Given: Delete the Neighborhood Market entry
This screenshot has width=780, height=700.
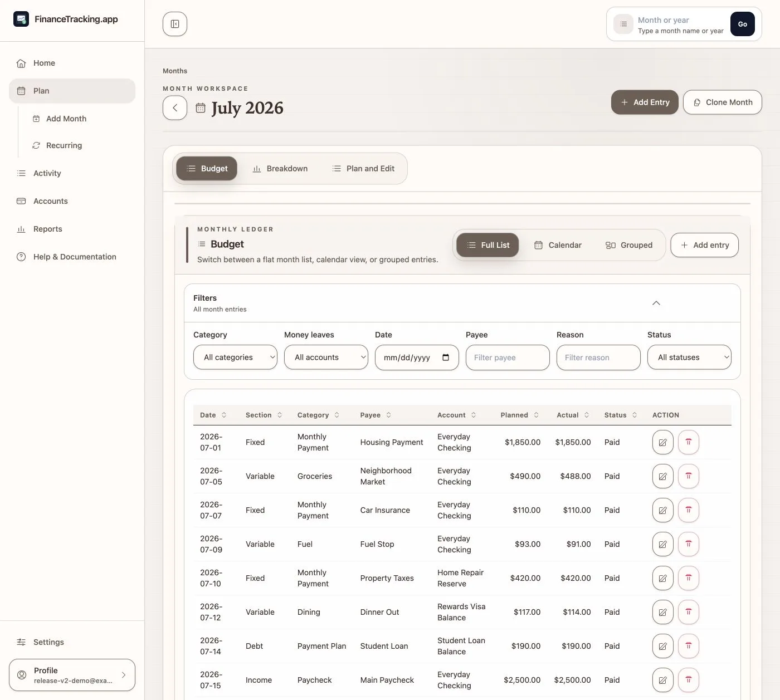Looking at the screenshot, I should (688, 476).
